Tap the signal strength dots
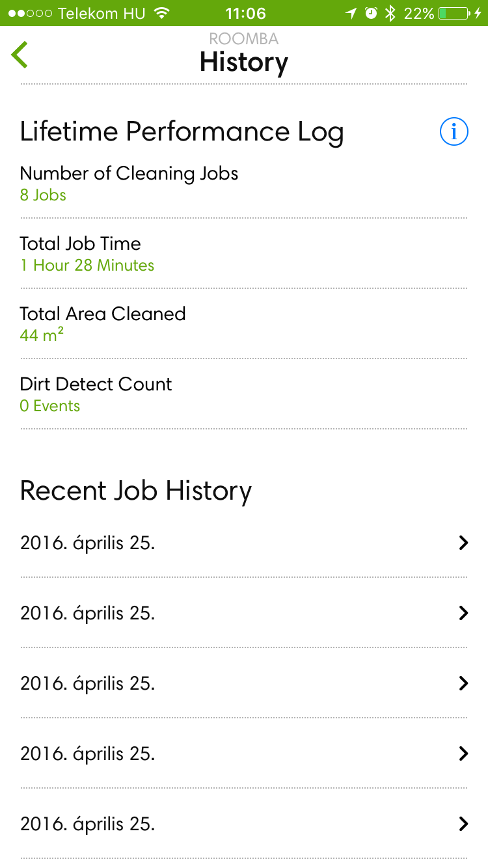This screenshot has width=488, height=868. 30,13
